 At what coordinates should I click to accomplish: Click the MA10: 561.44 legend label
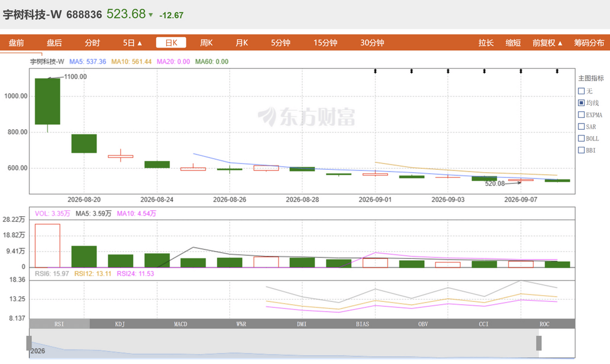[132, 62]
